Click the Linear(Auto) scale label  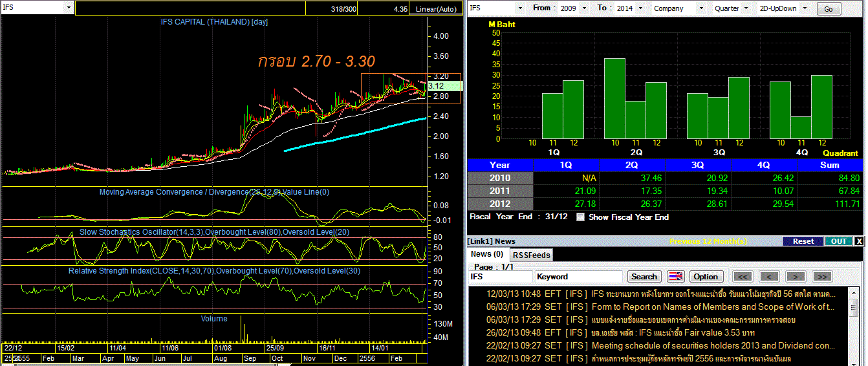(x=435, y=8)
